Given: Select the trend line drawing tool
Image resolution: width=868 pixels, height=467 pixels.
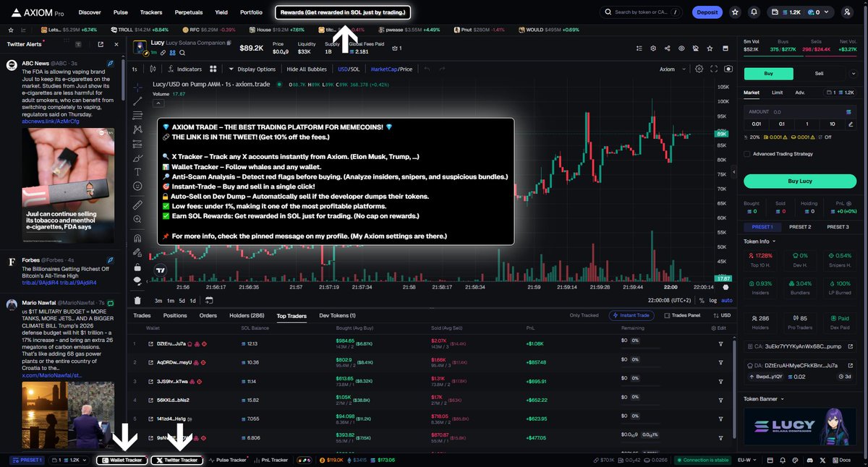Looking at the screenshot, I should pos(137,100).
